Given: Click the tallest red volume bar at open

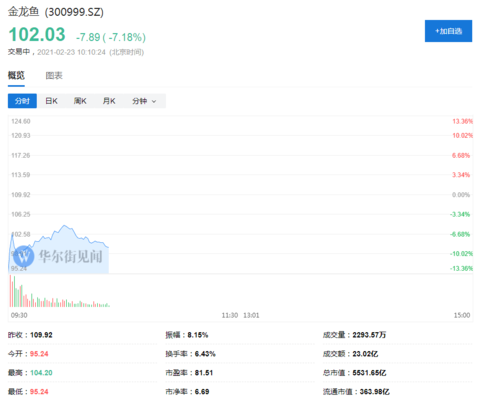Looking at the screenshot, I should [10, 291].
